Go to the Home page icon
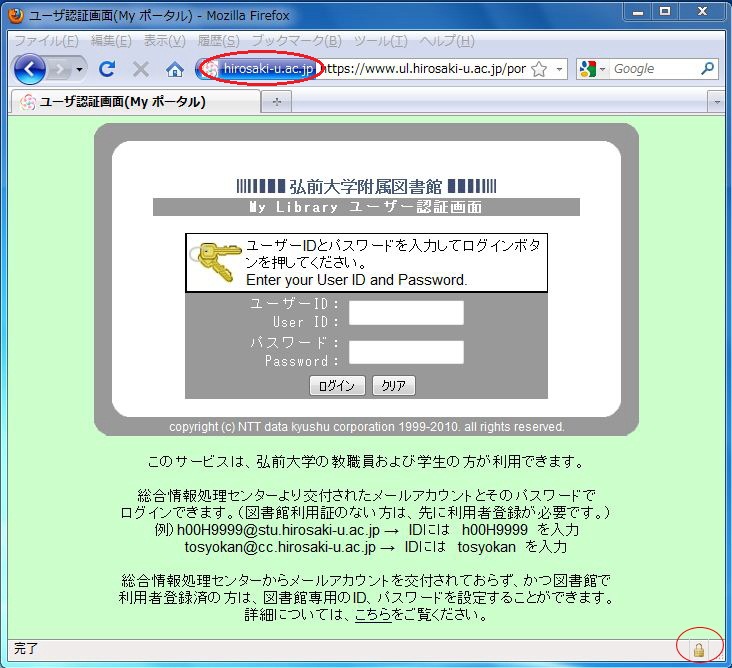The image size is (732, 668). [x=175, y=69]
